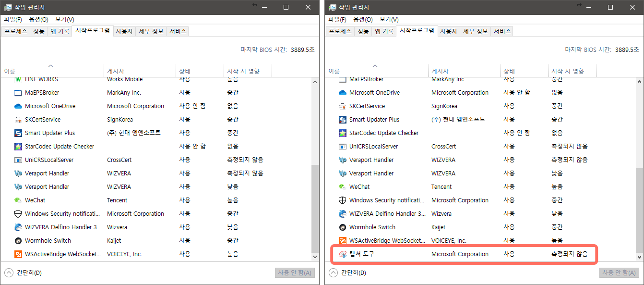Image resolution: width=644 pixels, height=285 pixels.
Task: Click 사용 안 함(A) button in right window
Action: tap(620, 273)
